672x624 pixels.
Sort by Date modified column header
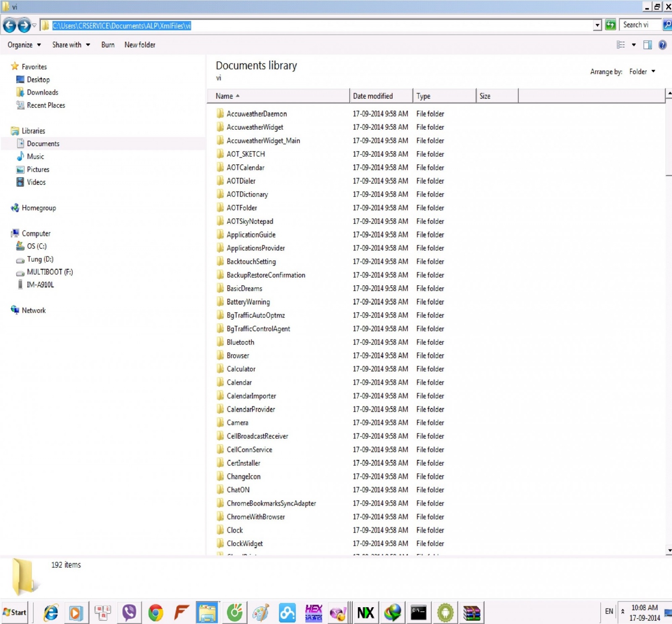381,96
